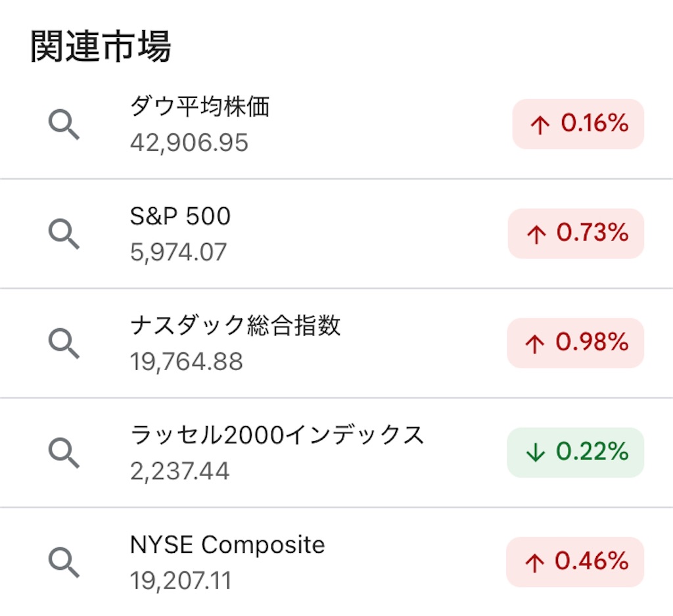Click the magnifier icon next to S&P 500
This screenshot has width=673, height=616.
[64, 234]
